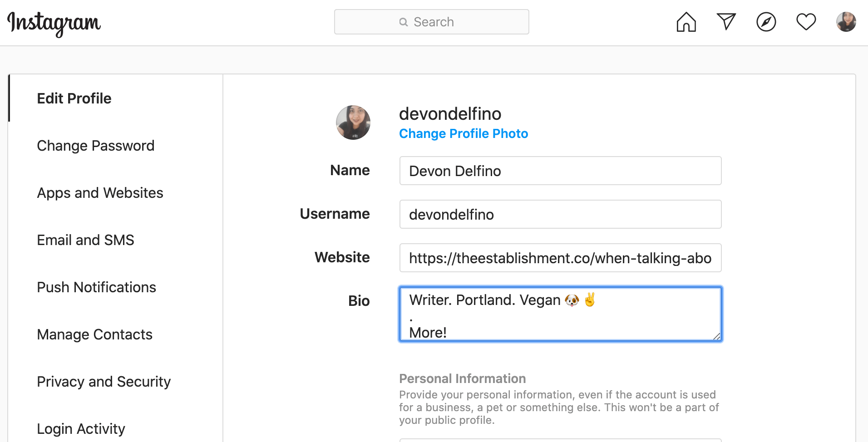The image size is (868, 442).
Task: Open Activity heart icon
Action: click(806, 22)
